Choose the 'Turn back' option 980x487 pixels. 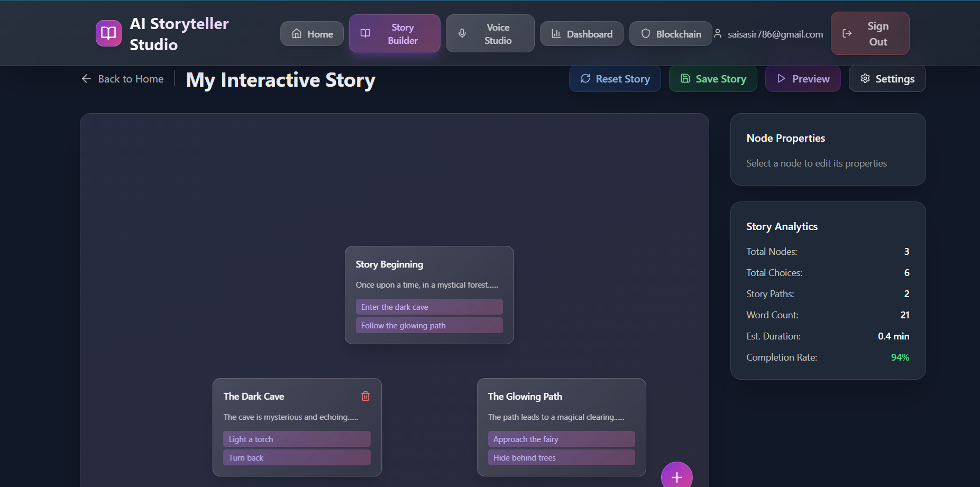pos(297,457)
